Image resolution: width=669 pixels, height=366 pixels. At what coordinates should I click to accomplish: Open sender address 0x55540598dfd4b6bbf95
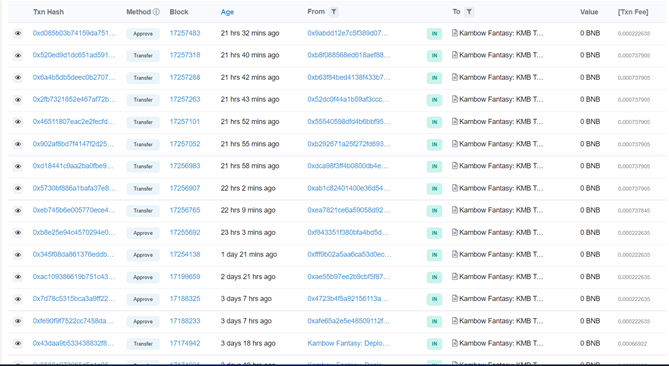349,122
